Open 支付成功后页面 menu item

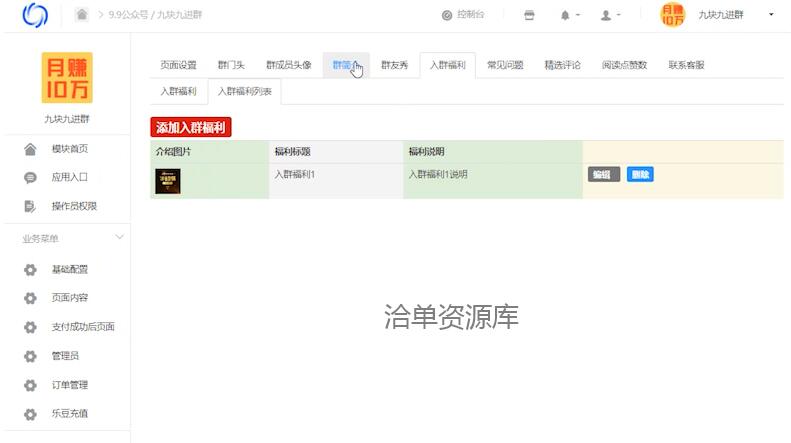pos(83,326)
